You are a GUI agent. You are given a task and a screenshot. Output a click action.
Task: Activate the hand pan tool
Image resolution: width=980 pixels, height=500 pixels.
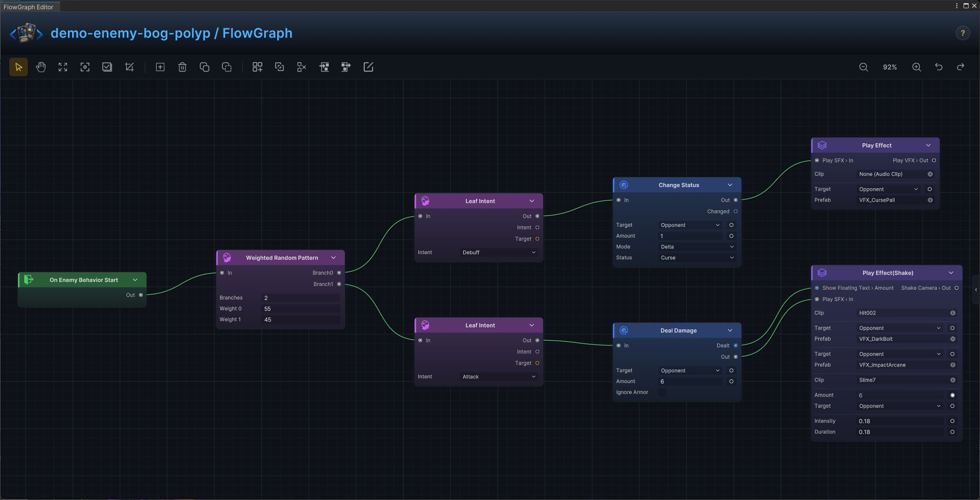coord(41,67)
